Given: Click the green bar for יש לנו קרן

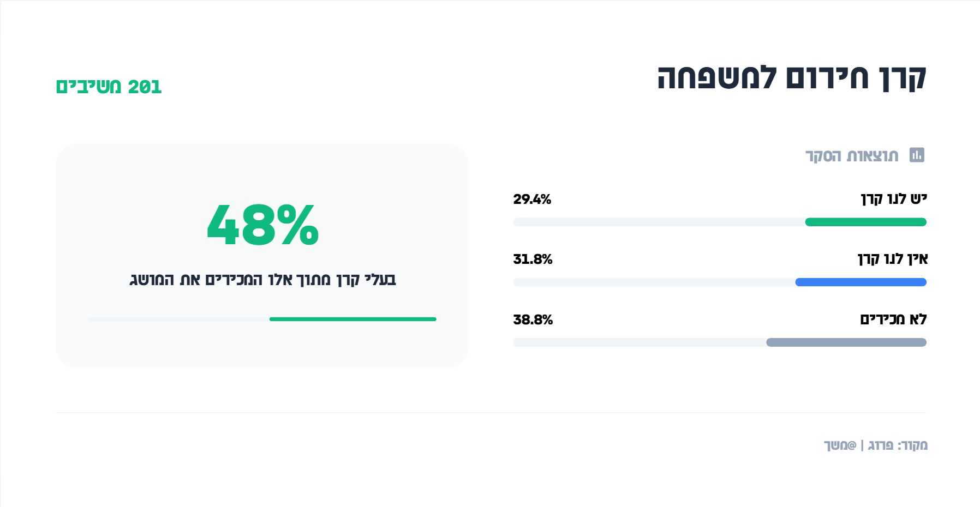Looking at the screenshot, I should click(x=865, y=222).
